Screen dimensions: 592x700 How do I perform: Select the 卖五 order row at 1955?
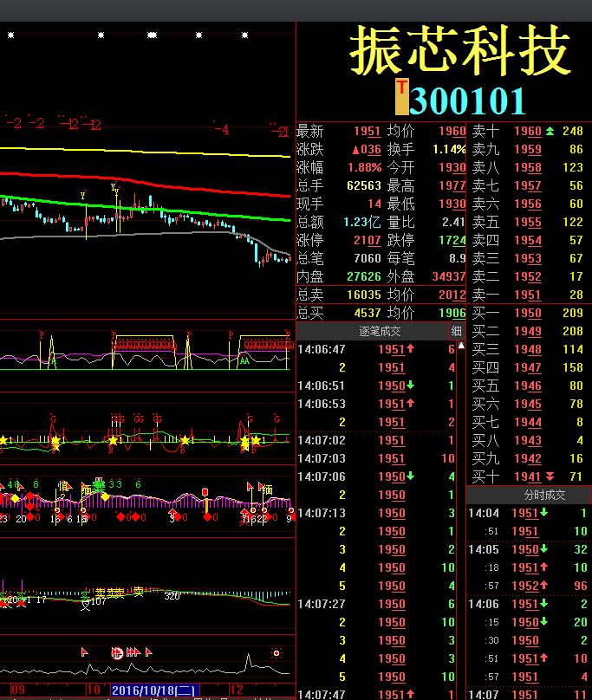pyautogui.click(x=529, y=223)
